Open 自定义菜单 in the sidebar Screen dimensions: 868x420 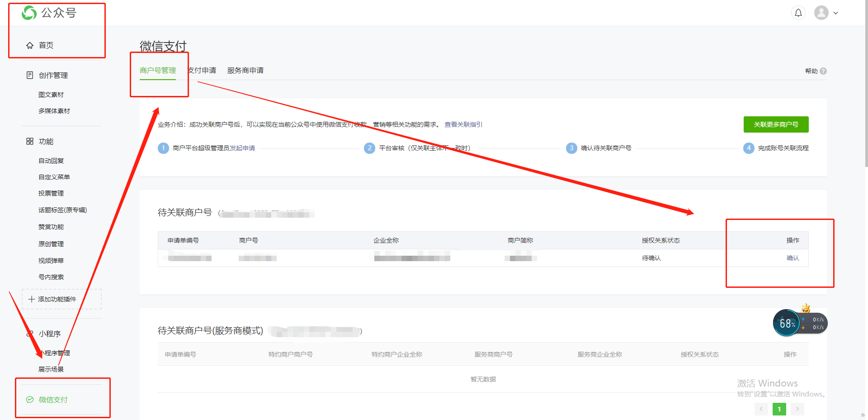pos(54,177)
